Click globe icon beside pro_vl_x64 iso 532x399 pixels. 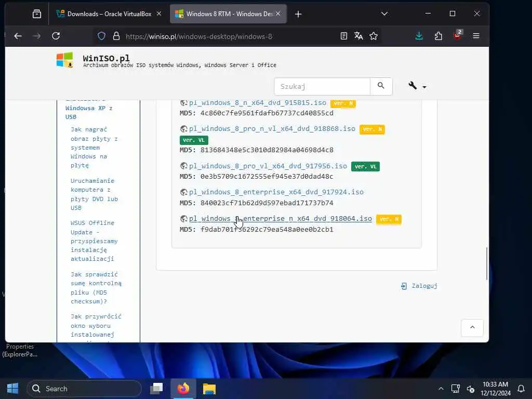[184, 166]
